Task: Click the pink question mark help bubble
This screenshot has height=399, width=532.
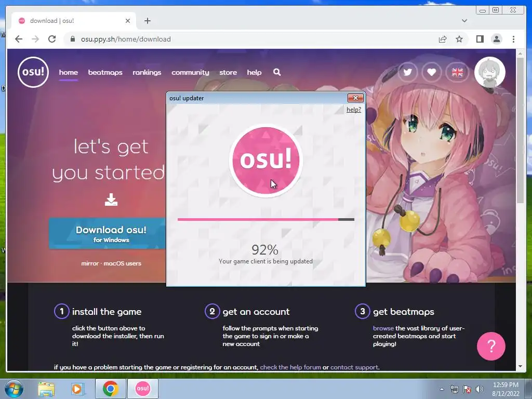Action: (x=491, y=346)
